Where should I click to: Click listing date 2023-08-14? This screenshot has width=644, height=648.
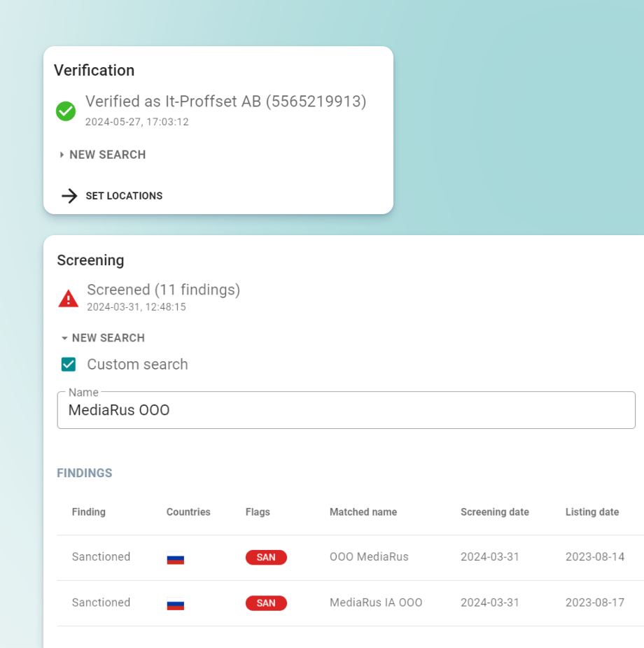[595, 557]
